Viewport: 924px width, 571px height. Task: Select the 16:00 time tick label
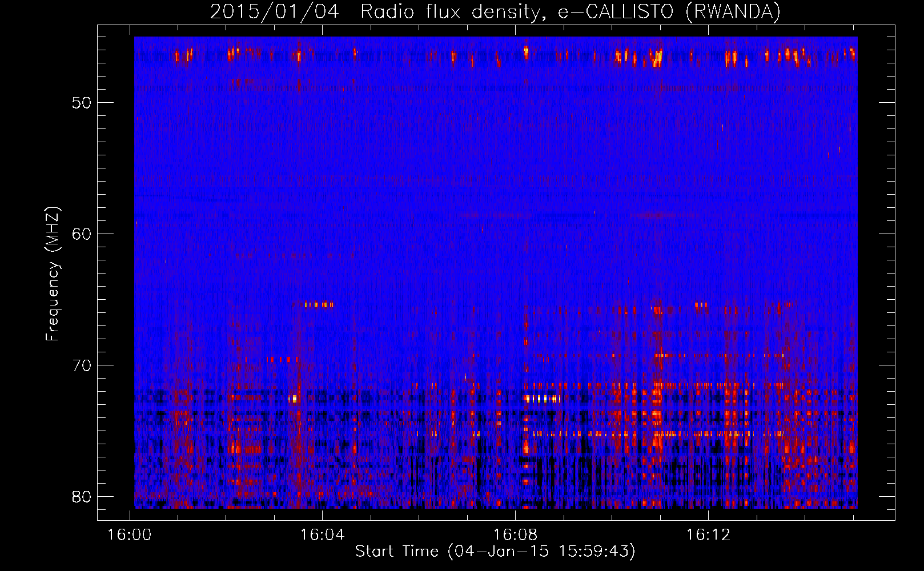[129, 535]
